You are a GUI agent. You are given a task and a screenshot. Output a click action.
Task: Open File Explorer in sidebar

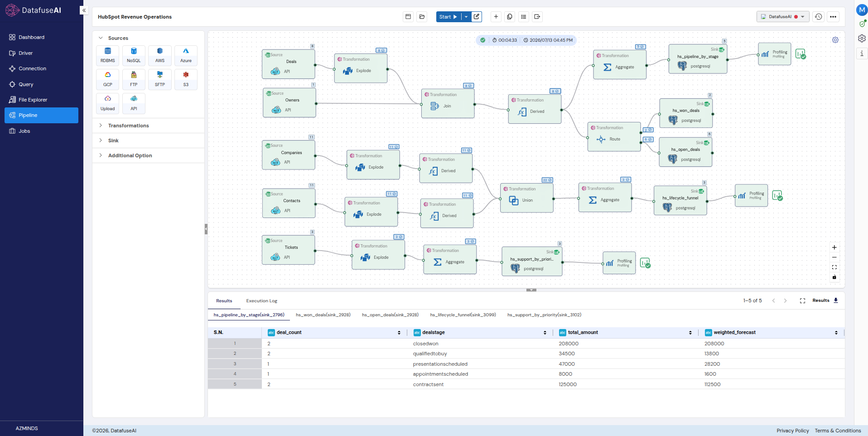pos(41,100)
